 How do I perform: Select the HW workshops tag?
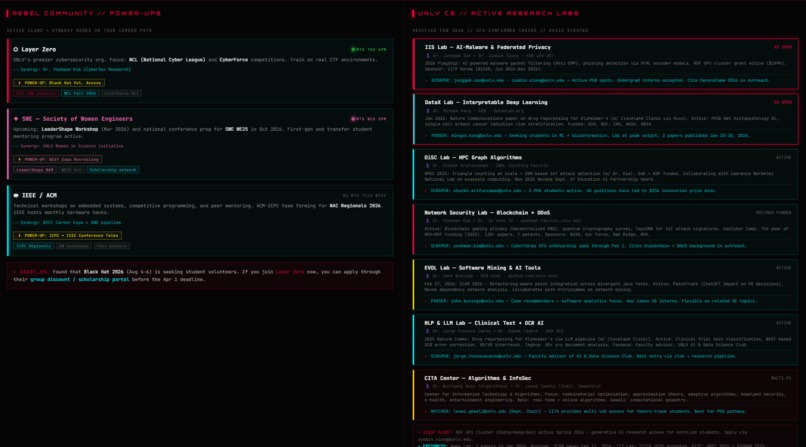[x=74, y=246]
